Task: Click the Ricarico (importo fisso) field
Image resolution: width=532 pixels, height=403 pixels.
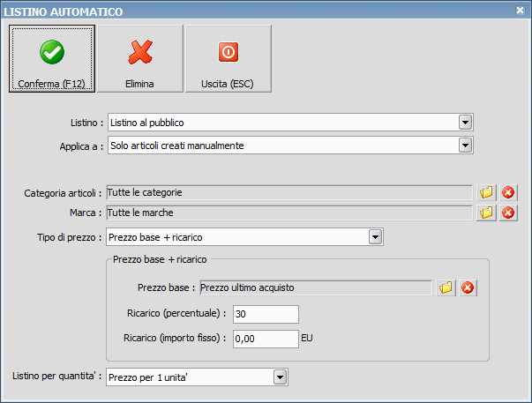Action: coord(266,339)
